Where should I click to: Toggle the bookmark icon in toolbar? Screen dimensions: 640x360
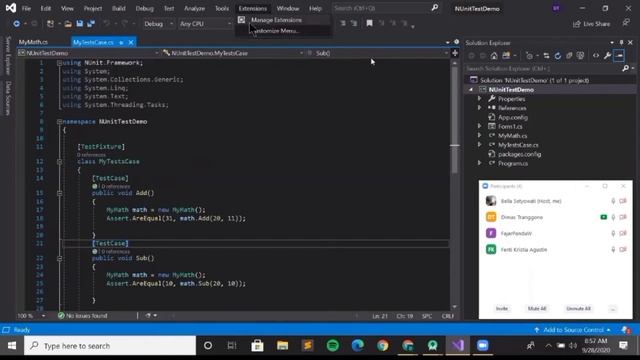(x=369, y=23)
